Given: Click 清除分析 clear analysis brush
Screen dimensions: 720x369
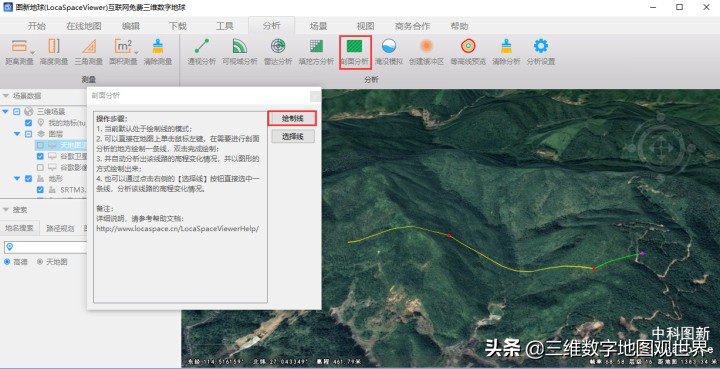Looking at the screenshot, I should tap(506, 51).
